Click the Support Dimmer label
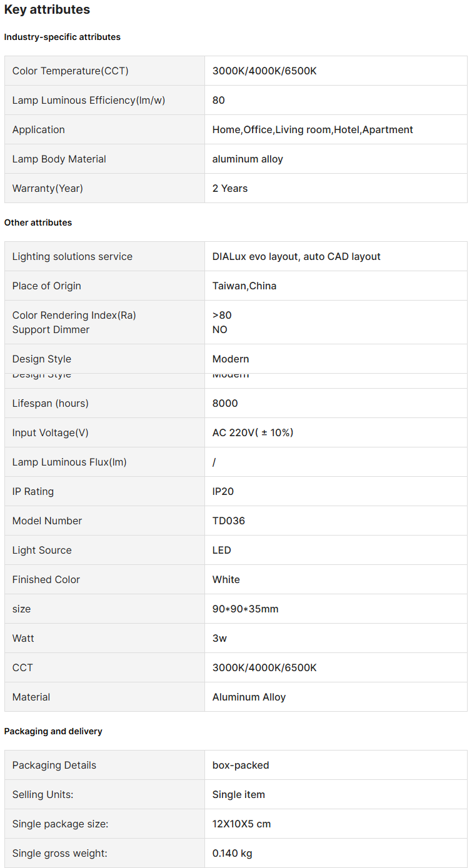Image resolution: width=472 pixels, height=868 pixels. point(51,330)
